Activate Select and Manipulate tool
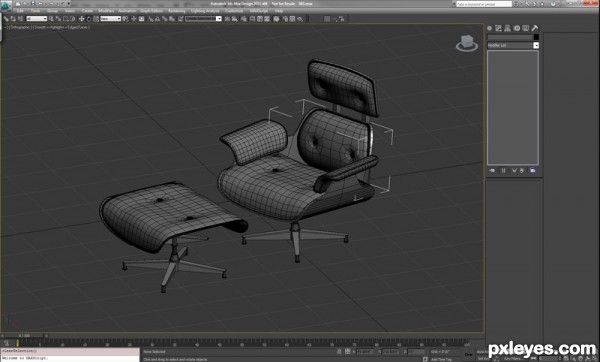Viewport: 600px width, 362px height. pyautogui.click(x=134, y=18)
